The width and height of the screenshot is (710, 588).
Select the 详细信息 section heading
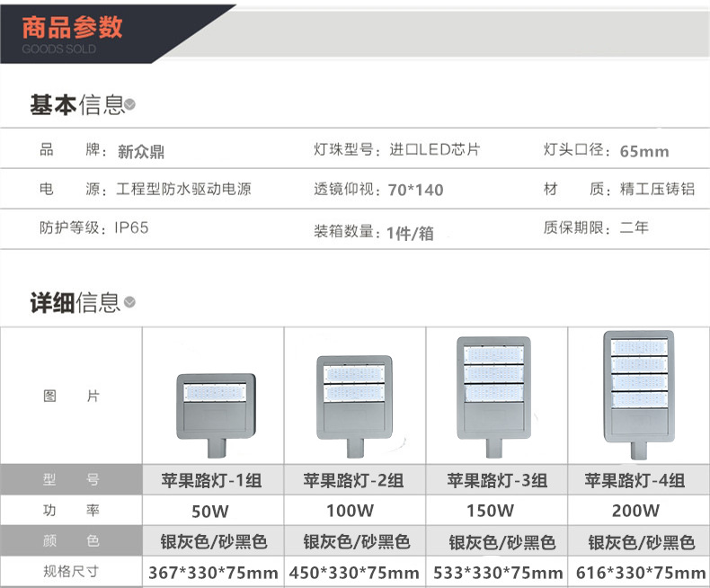click(x=75, y=302)
